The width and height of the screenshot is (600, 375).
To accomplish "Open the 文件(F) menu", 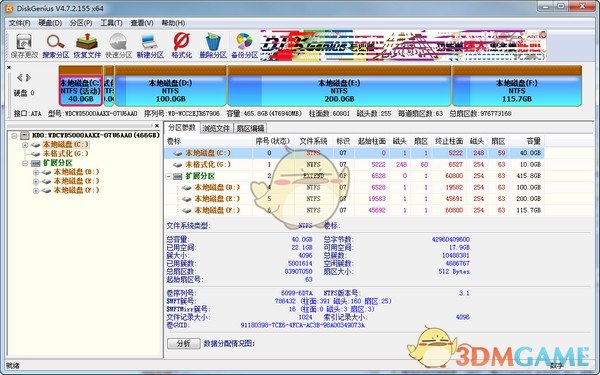I will (x=19, y=23).
